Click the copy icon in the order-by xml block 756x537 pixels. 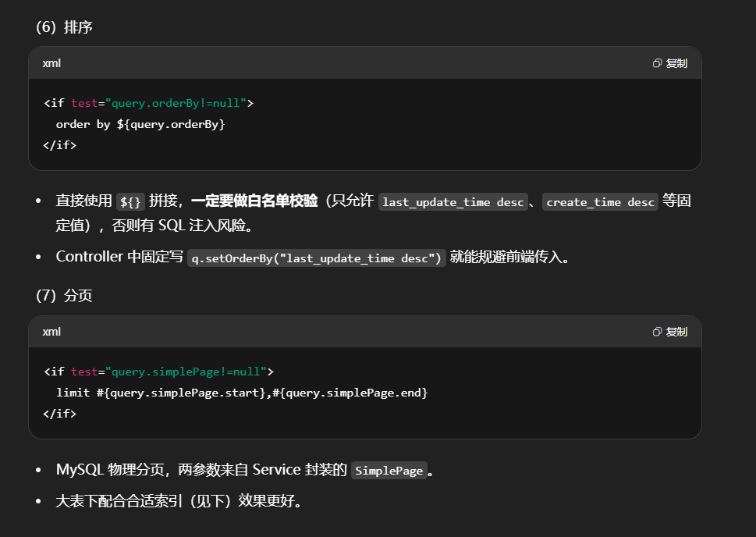tap(657, 63)
